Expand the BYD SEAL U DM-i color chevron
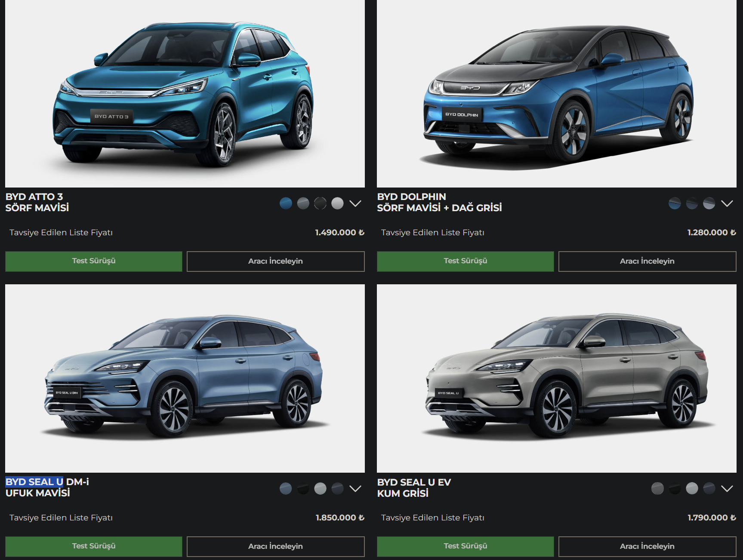 pos(355,489)
